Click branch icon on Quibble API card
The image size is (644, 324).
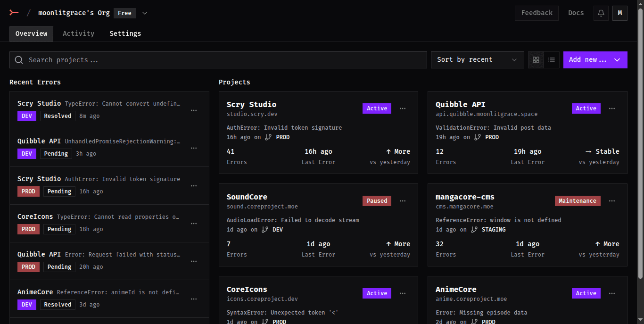point(478,137)
